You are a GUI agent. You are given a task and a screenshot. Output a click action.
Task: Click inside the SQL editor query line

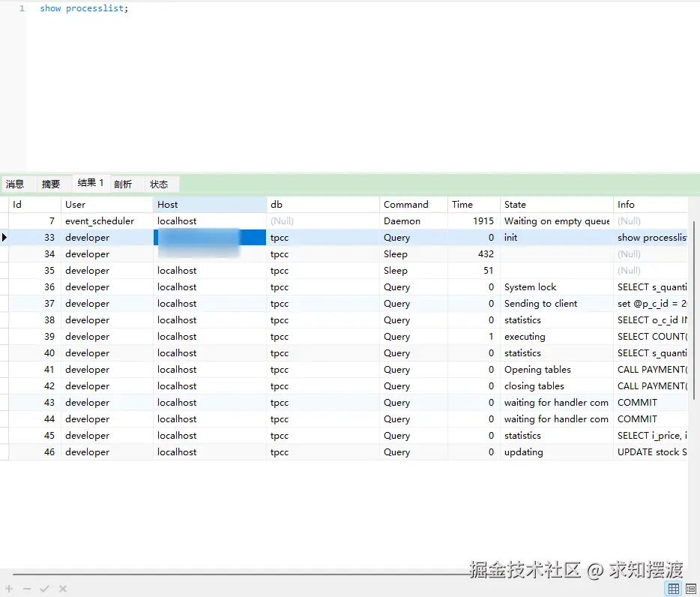(x=84, y=8)
